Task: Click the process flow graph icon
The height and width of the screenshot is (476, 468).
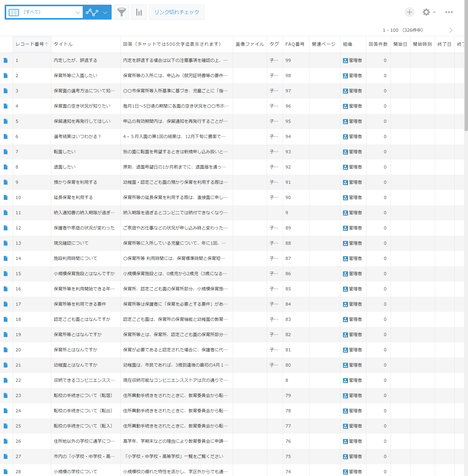Action: [92, 12]
